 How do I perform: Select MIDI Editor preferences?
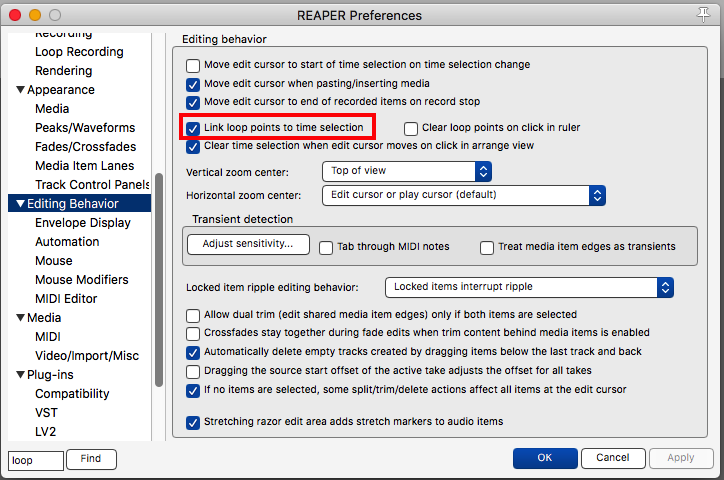coord(66,299)
